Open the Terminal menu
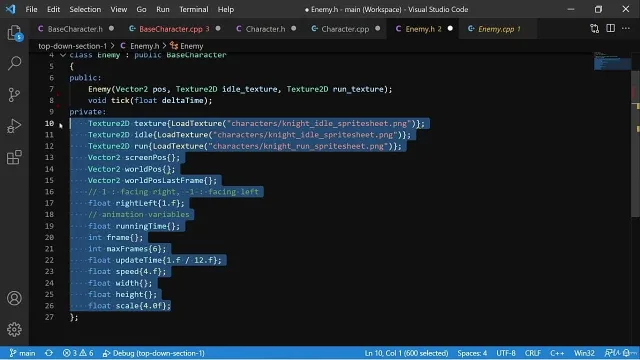The width and height of the screenshot is (640, 360). 194,9
